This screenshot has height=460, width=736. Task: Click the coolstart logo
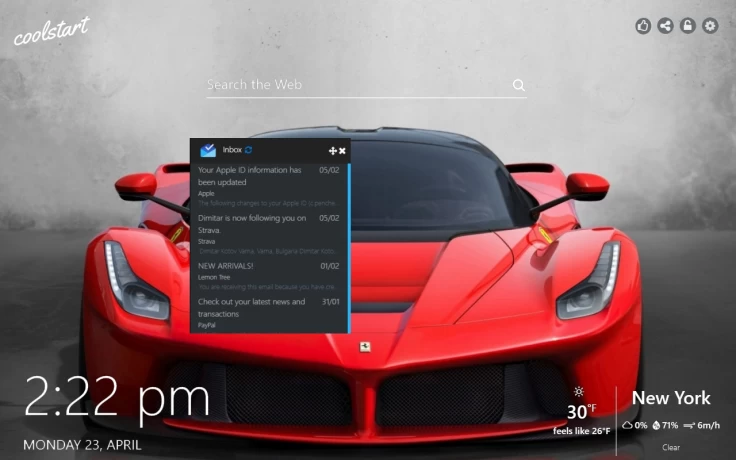point(52,31)
